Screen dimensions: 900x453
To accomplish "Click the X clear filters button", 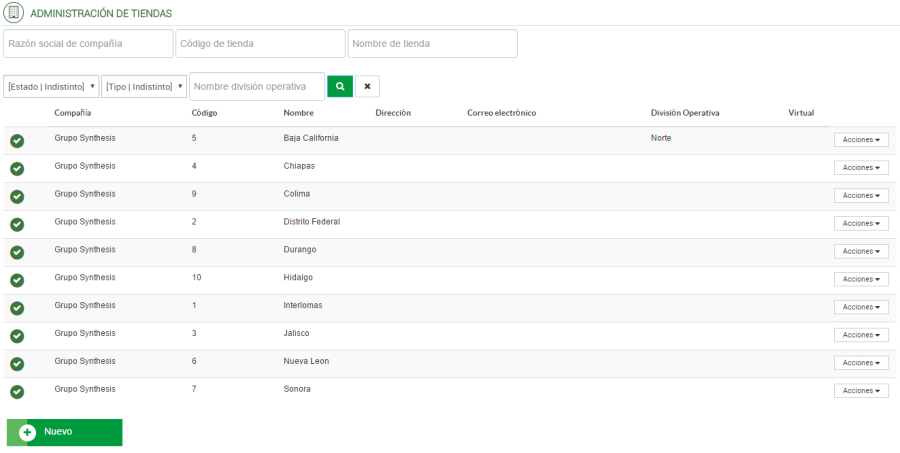I will coord(367,86).
